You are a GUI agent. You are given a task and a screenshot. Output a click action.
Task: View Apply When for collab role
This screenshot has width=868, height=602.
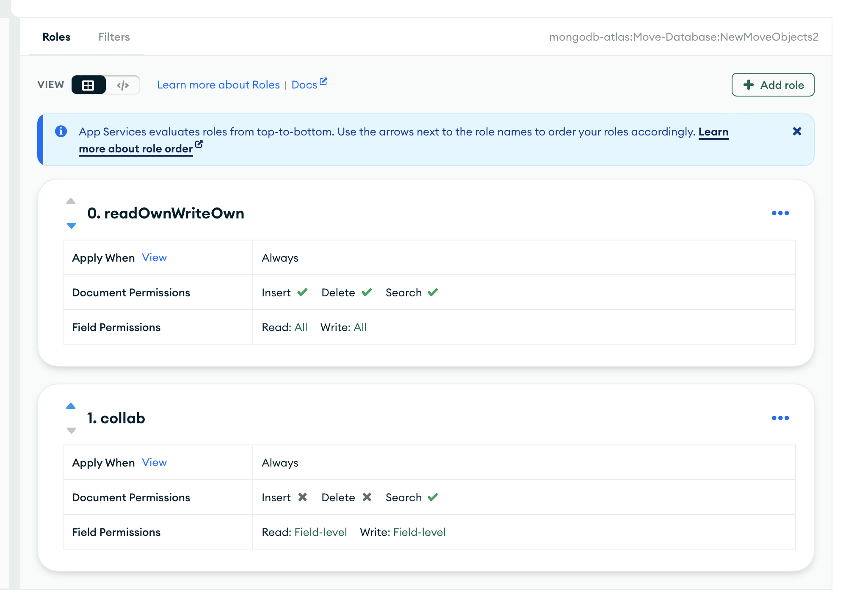tap(154, 462)
